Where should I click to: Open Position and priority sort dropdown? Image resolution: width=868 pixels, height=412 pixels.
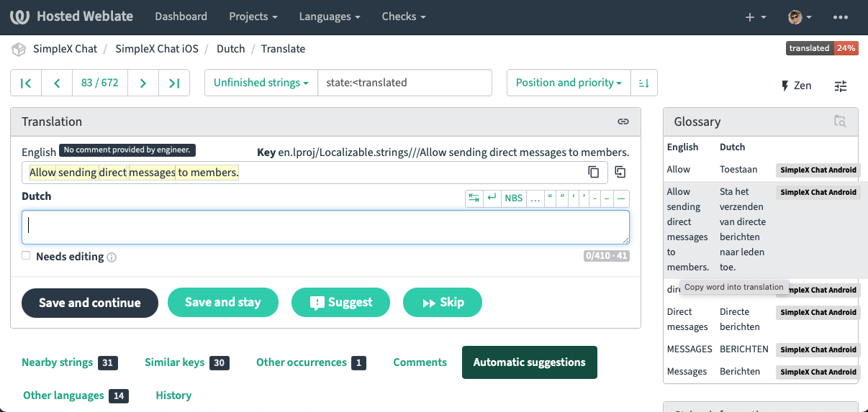[x=569, y=83]
